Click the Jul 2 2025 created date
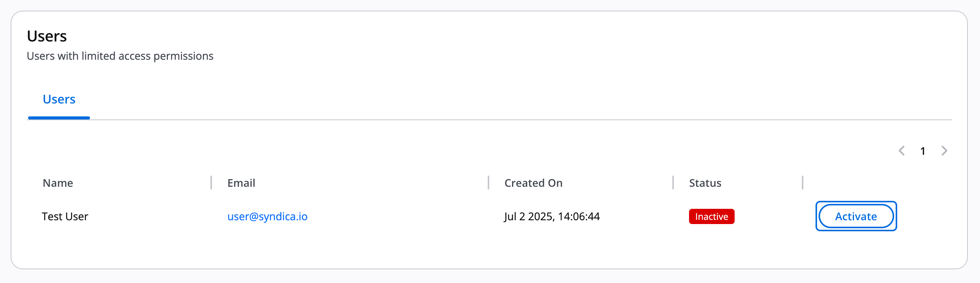 pyautogui.click(x=552, y=216)
